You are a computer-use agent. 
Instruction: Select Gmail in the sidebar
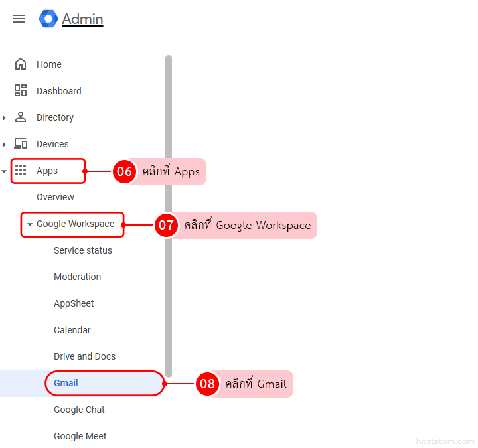tap(66, 383)
